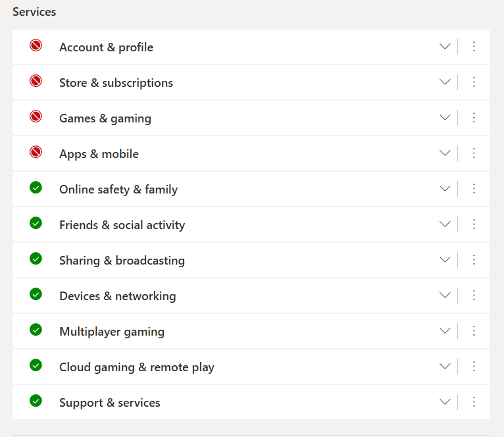Expand the Account & profile chevron
The image size is (504, 437).
445,47
